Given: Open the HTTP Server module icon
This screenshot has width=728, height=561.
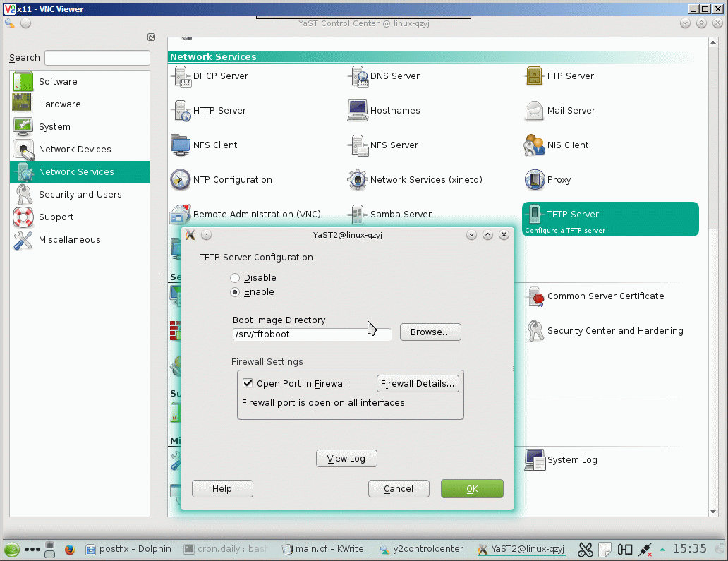Looking at the screenshot, I should 181,111.
